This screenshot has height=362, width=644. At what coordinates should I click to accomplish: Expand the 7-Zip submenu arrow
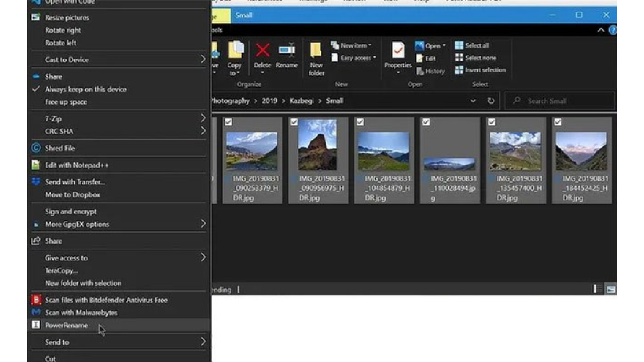click(x=203, y=118)
